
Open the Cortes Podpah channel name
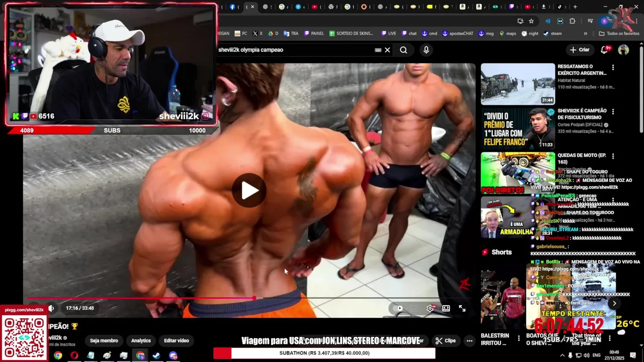[580, 125]
